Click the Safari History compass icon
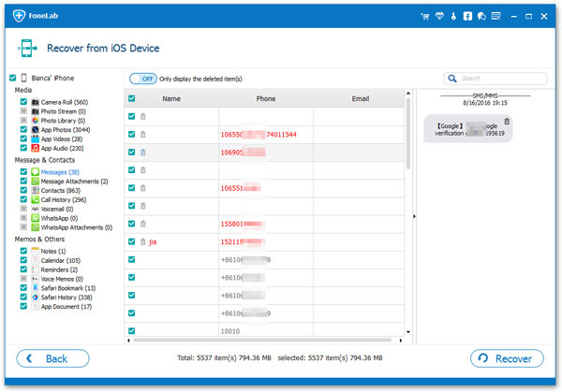The width and height of the screenshot is (562, 392). pos(36,298)
